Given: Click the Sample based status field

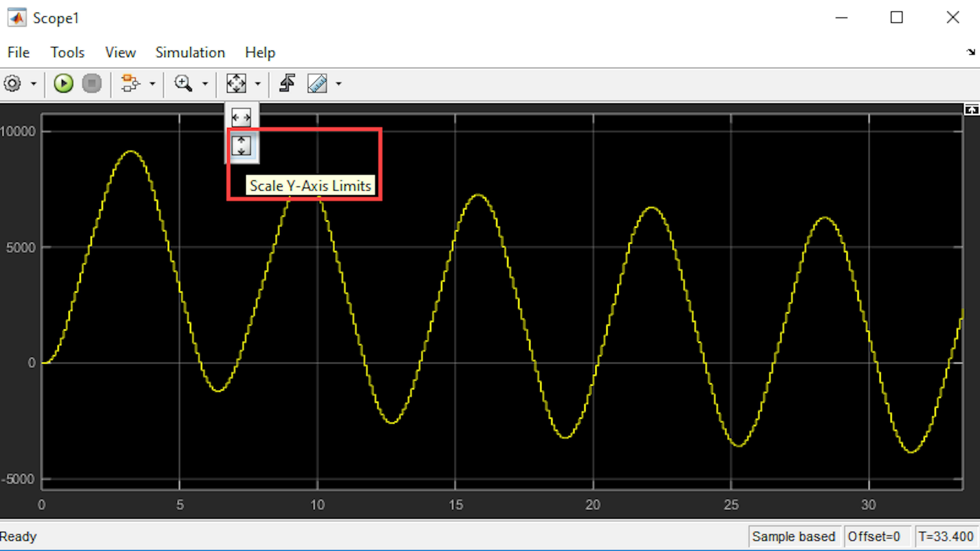Looking at the screenshot, I should click(x=794, y=536).
